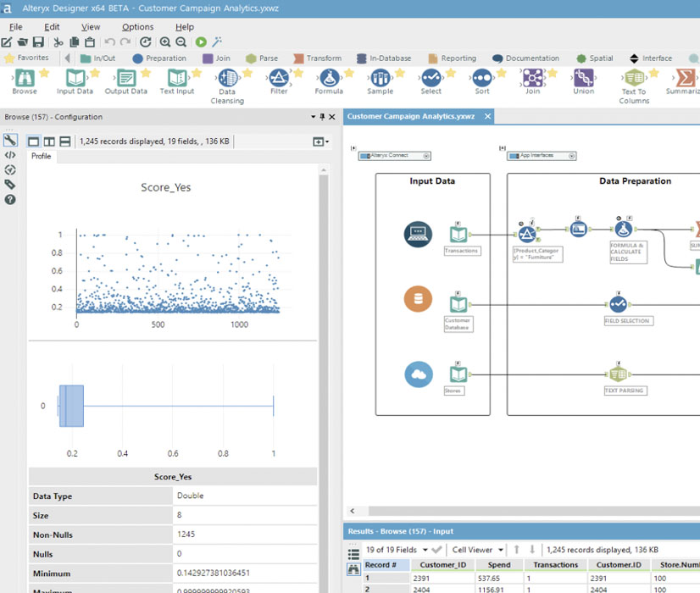Viewport: 700px width, 593px height.
Task: Choose the Formula tool in the palette
Action: (x=329, y=81)
